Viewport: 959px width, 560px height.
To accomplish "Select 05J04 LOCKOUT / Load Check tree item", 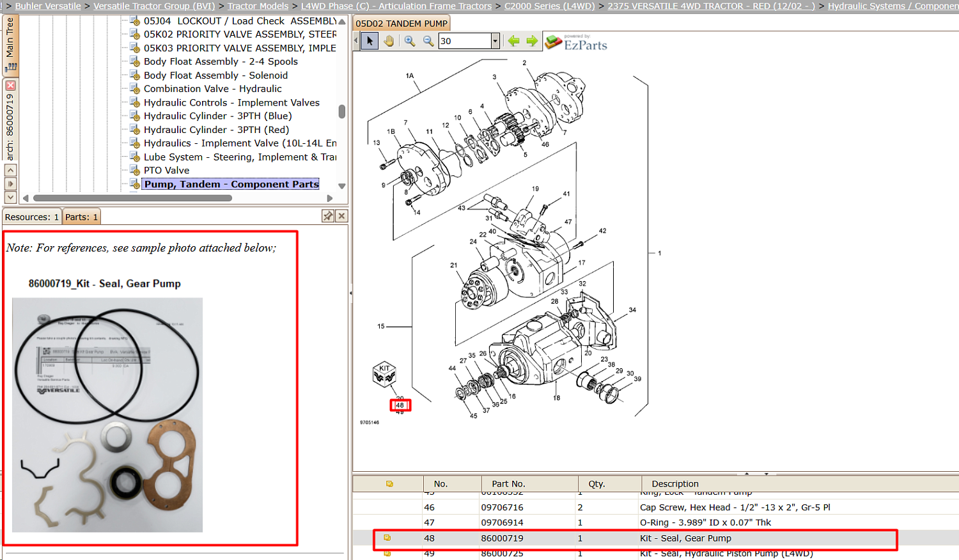I will pos(240,21).
